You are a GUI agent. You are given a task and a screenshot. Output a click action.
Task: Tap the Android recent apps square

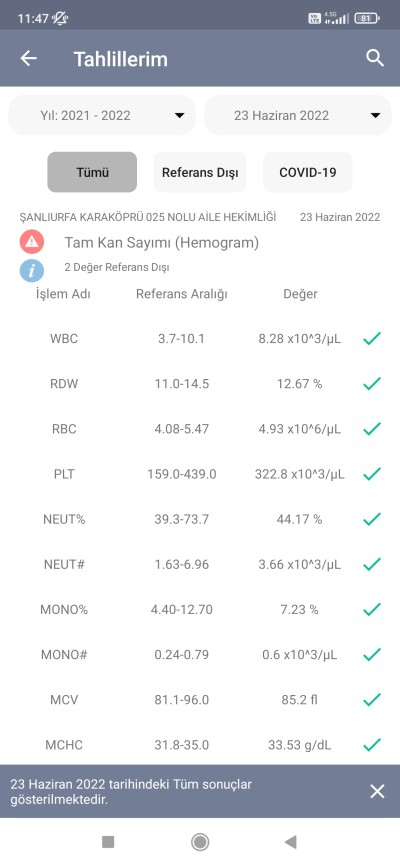[108, 842]
